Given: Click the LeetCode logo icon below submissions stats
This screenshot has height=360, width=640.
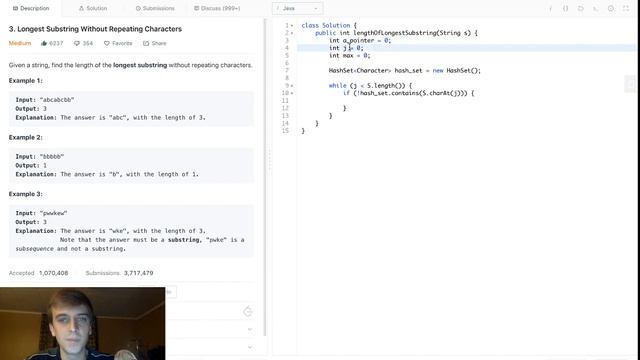Looking at the screenshot, I should click(x=248, y=311).
